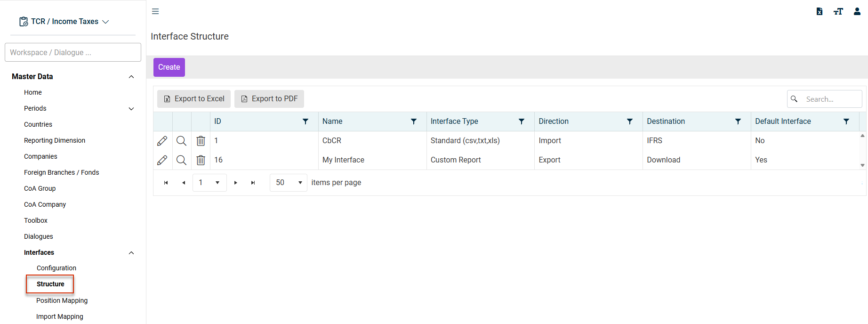Open Dialogues menu item
This screenshot has height=324, width=868.
coord(39,236)
